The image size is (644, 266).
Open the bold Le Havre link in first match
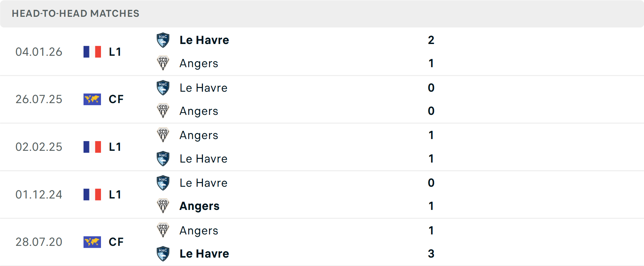point(204,40)
